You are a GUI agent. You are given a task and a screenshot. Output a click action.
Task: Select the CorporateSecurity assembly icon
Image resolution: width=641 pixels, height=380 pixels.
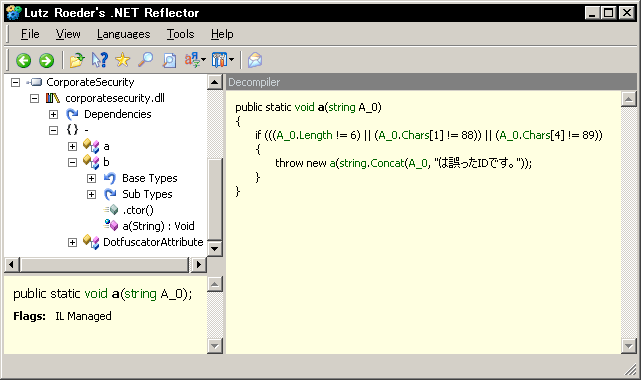[34, 82]
